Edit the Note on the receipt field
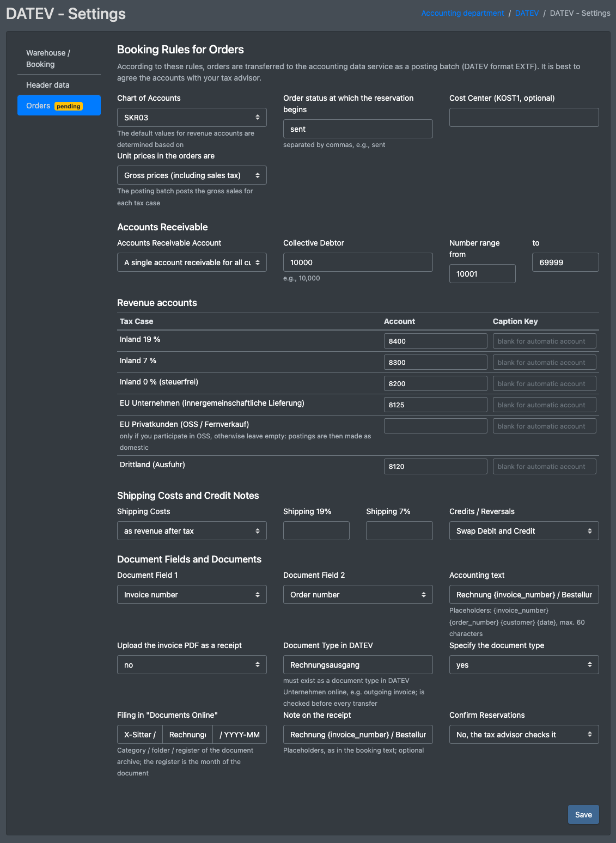616x843 pixels. pyautogui.click(x=358, y=735)
